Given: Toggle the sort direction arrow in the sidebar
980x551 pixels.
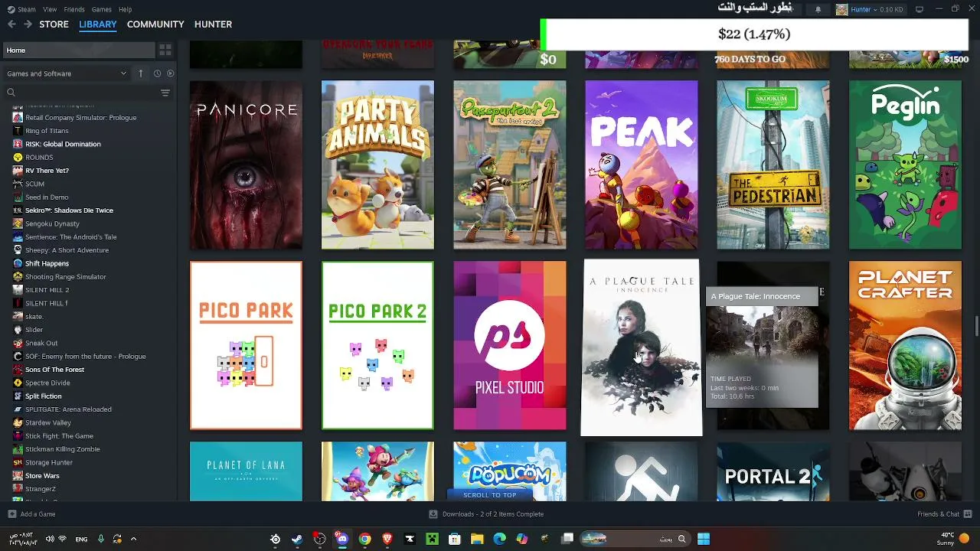Looking at the screenshot, I should point(141,73).
